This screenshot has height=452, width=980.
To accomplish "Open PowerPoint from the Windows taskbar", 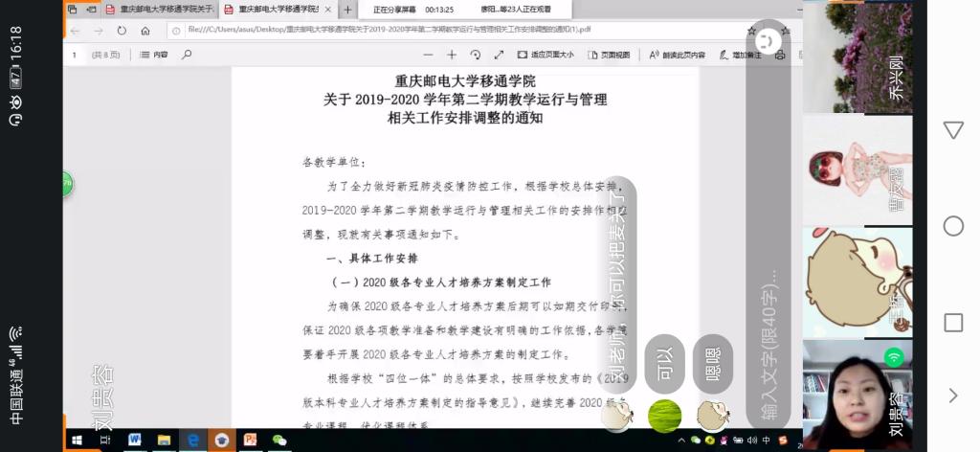I will pyautogui.click(x=250, y=440).
